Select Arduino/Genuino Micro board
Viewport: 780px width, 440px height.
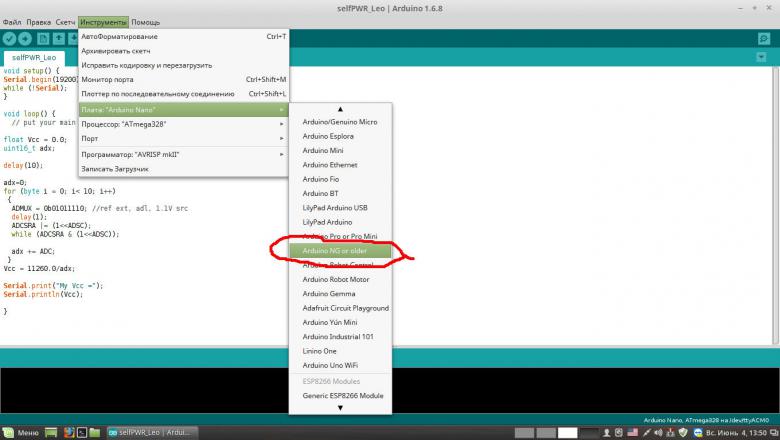point(340,122)
